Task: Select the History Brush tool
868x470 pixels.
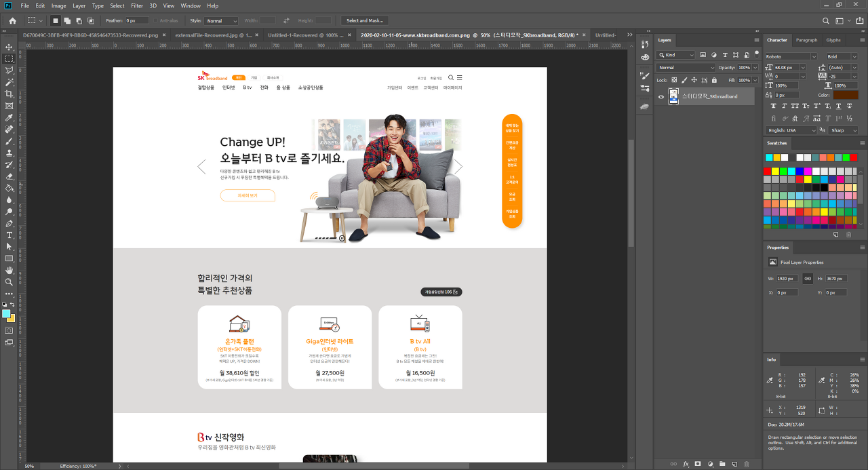Action: 9,164
